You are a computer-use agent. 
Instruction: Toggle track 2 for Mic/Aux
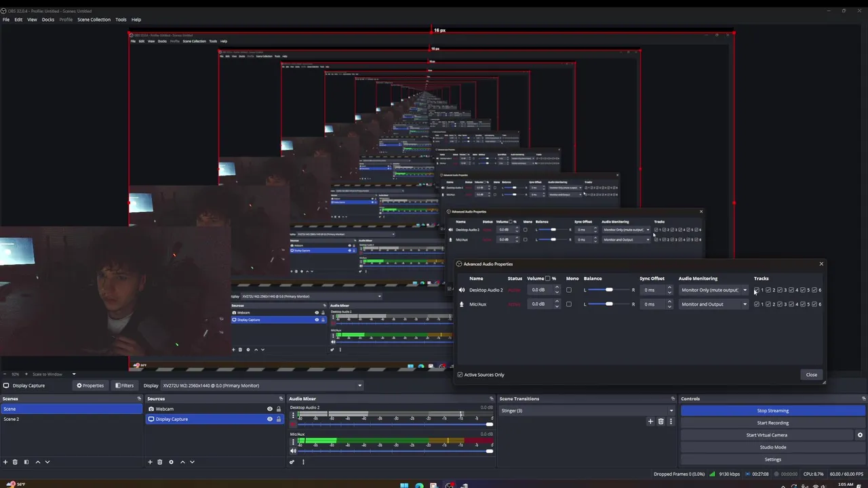[x=768, y=304]
